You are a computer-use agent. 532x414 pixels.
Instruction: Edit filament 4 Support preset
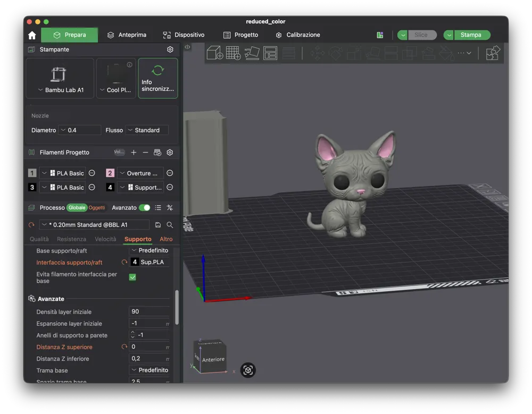coord(170,188)
